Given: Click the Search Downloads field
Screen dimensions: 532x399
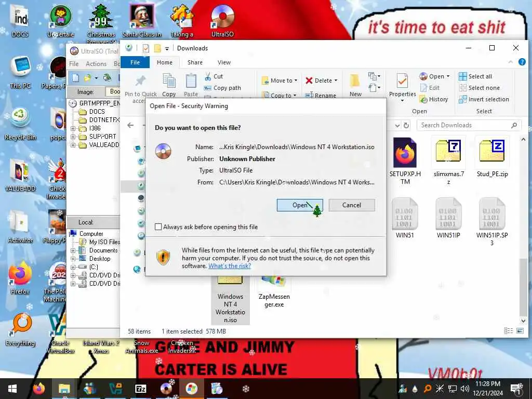Looking at the screenshot, I should 468,125.
